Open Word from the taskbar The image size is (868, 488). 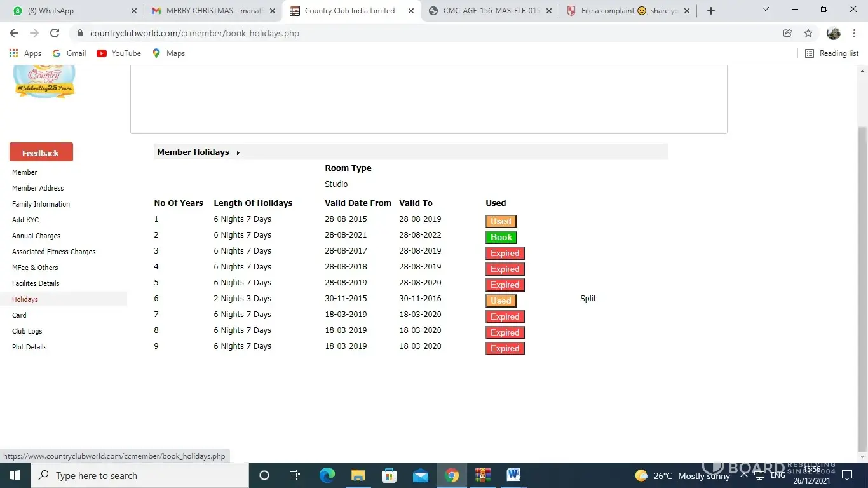513,475
